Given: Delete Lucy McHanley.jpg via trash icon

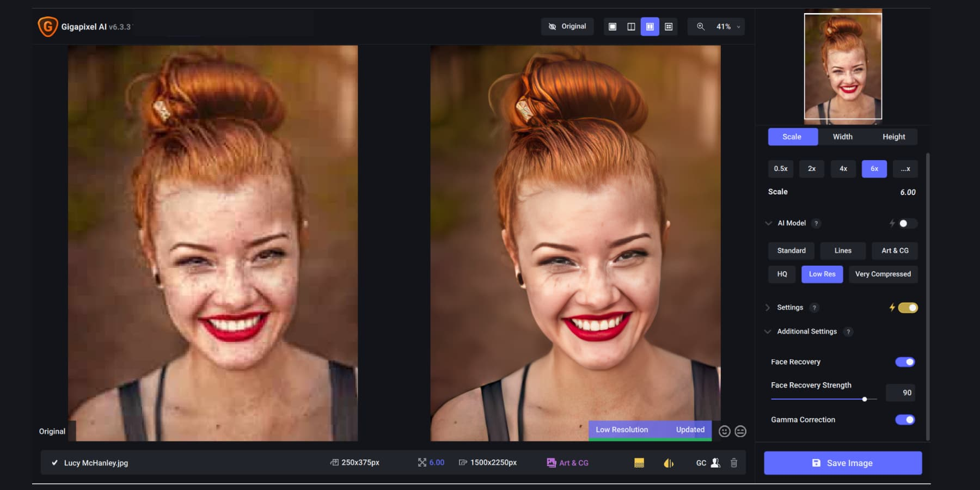Looking at the screenshot, I should pos(734,463).
